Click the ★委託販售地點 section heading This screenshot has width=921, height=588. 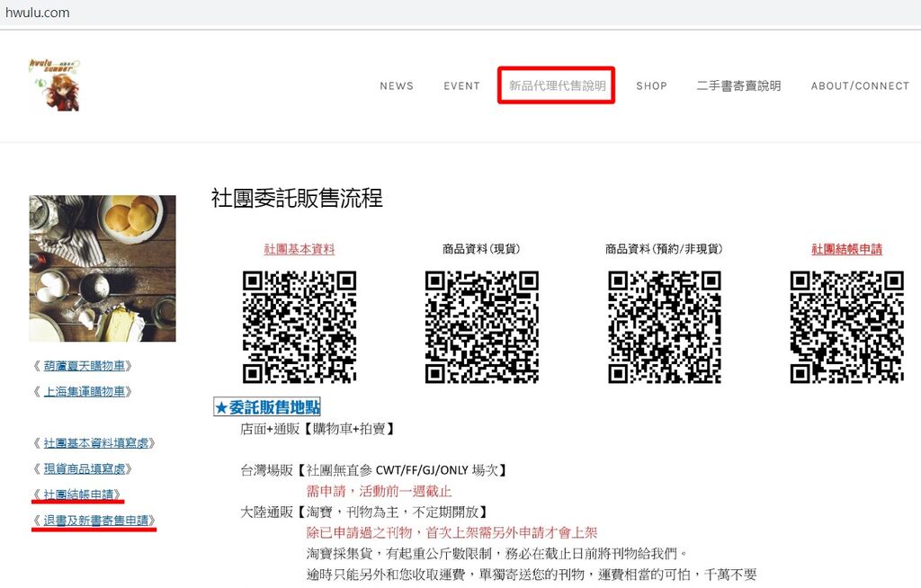267,407
